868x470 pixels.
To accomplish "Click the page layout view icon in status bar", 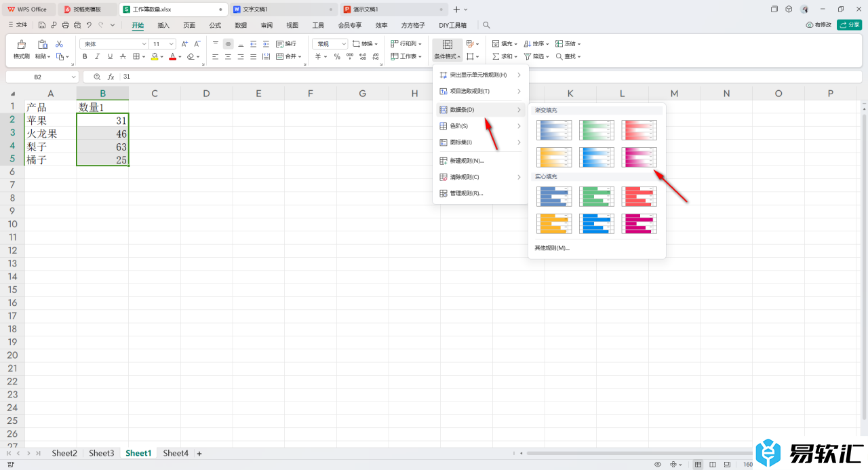I will (x=714, y=465).
